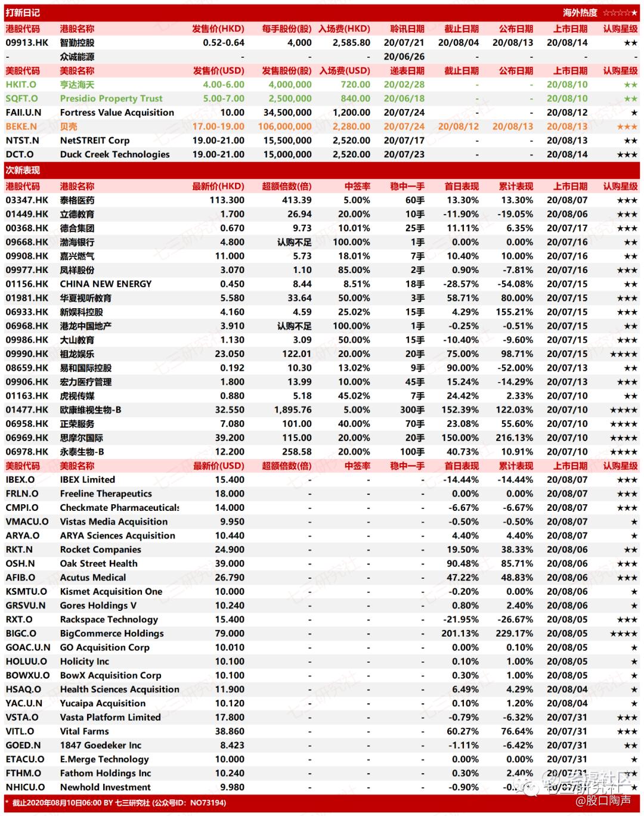
Task: Click 1847 Goedeker Inc name
Action: click(x=101, y=746)
